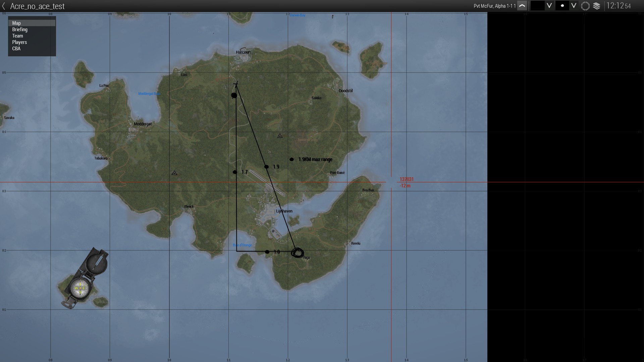The image size is (644, 362).
Task: Open the Team list entry
Action: (17, 36)
